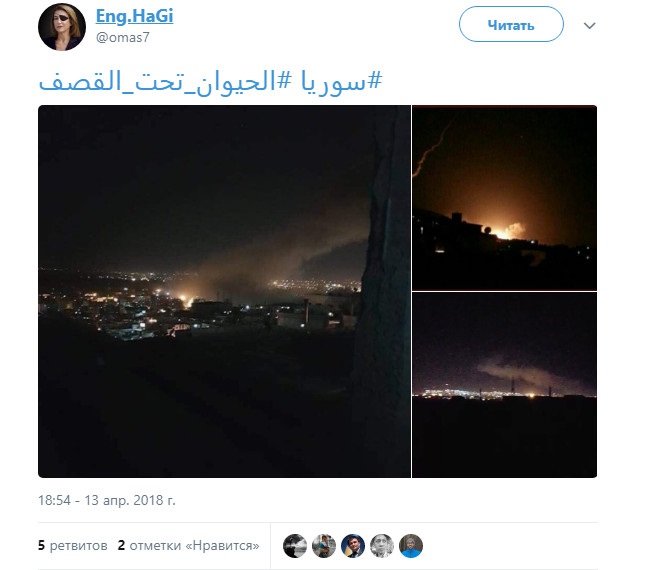650x570 pixels.
Task: Open the #الحيوان_تحت_القصف hashtag
Action: point(166,81)
